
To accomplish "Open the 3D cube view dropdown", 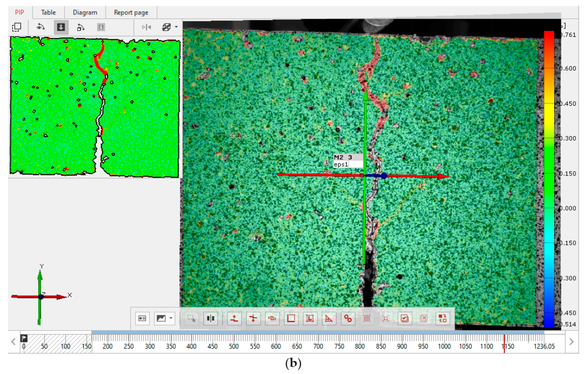I will point(169,27).
